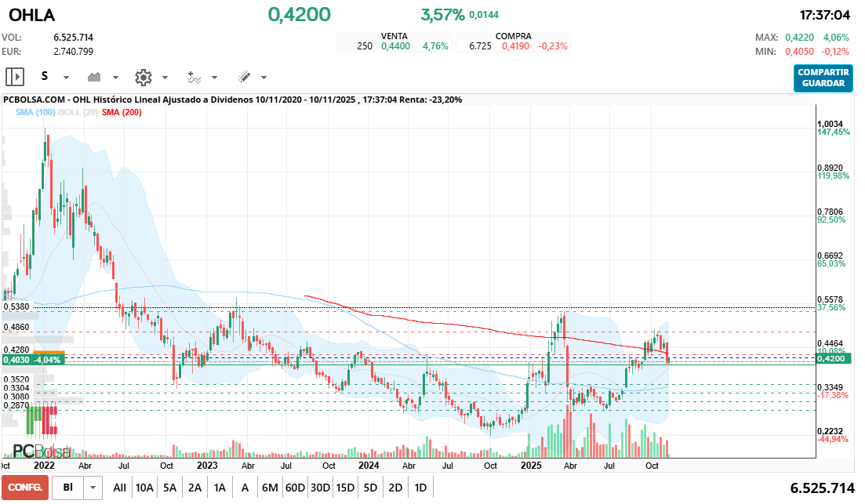Screen dimensions: 865x504
Task: Toggle BOLL (20) indicator legend
Action: click(x=78, y=113)
